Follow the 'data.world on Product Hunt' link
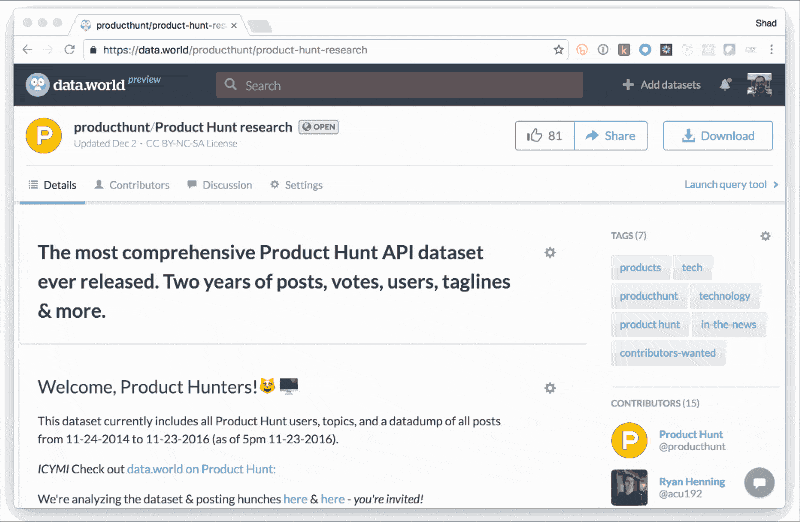Screen dimensions: 800x522 pyautogui.click(x=201, y=469)
